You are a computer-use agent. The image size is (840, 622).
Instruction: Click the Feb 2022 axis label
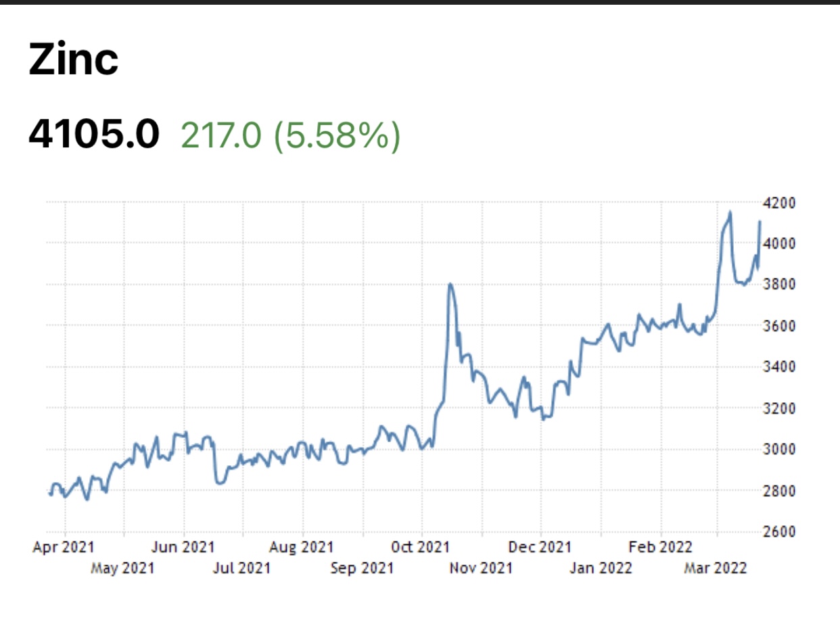(660, 547)
